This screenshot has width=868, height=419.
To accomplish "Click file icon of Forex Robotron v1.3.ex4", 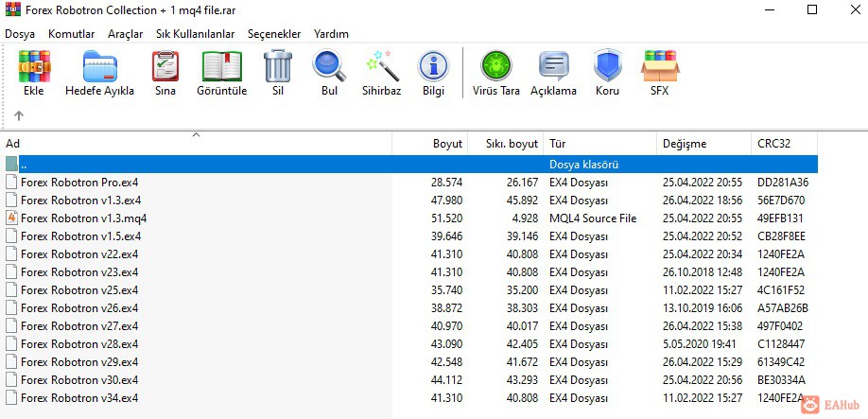I will coord(11,201).
